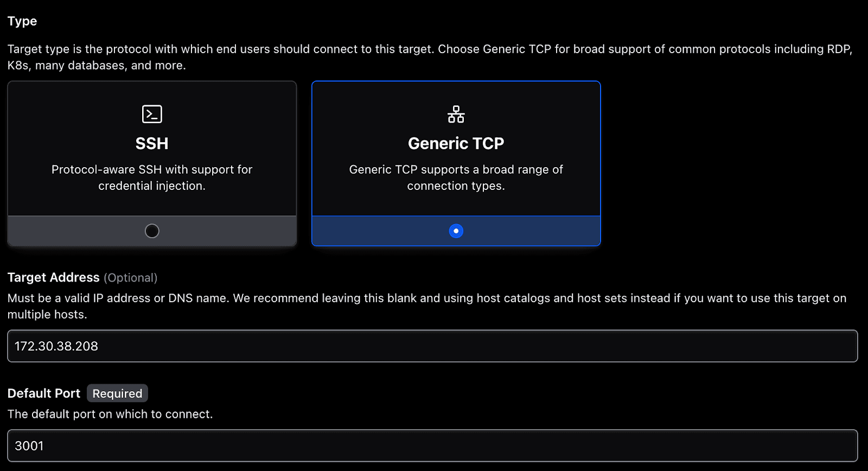The width and height of the screenshot is (868, 471).
Task: Focus the Default Port input field
Action: [432, 446]
